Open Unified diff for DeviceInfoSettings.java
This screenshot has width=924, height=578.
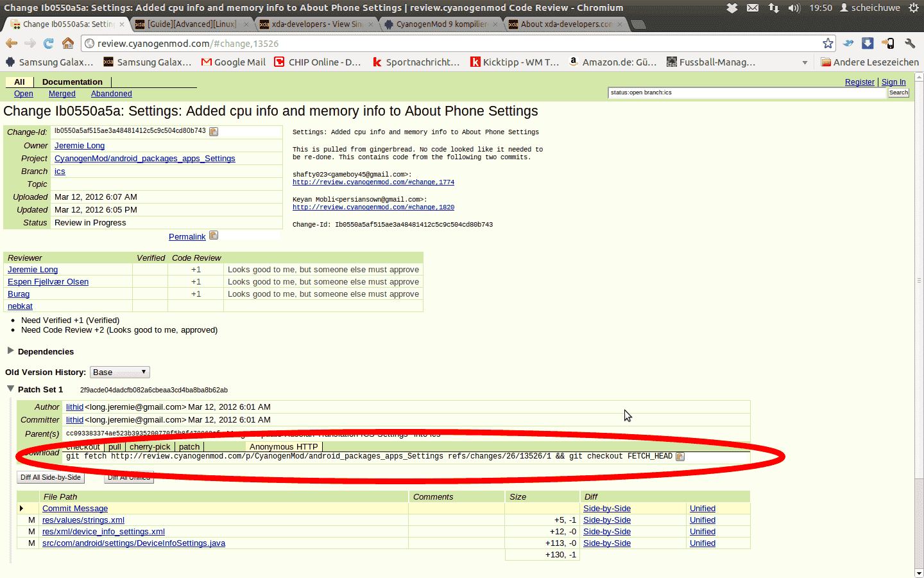click(x=703, y=543)
